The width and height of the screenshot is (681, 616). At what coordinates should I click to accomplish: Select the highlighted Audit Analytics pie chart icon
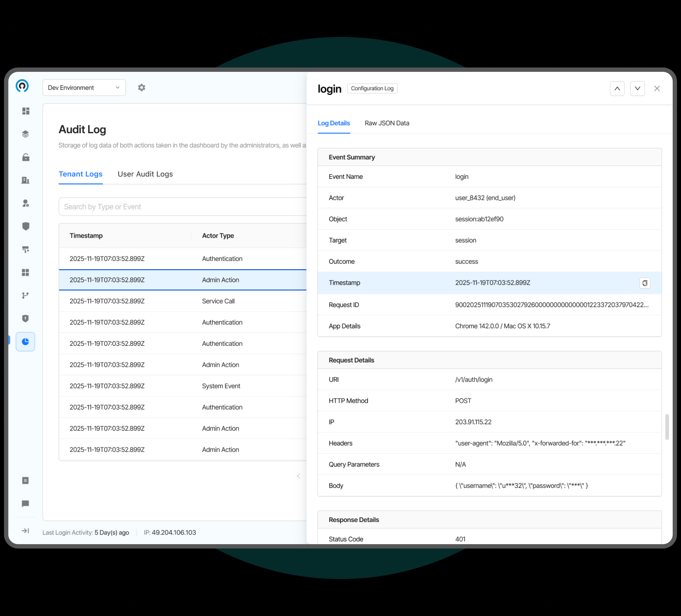(26, 342)
